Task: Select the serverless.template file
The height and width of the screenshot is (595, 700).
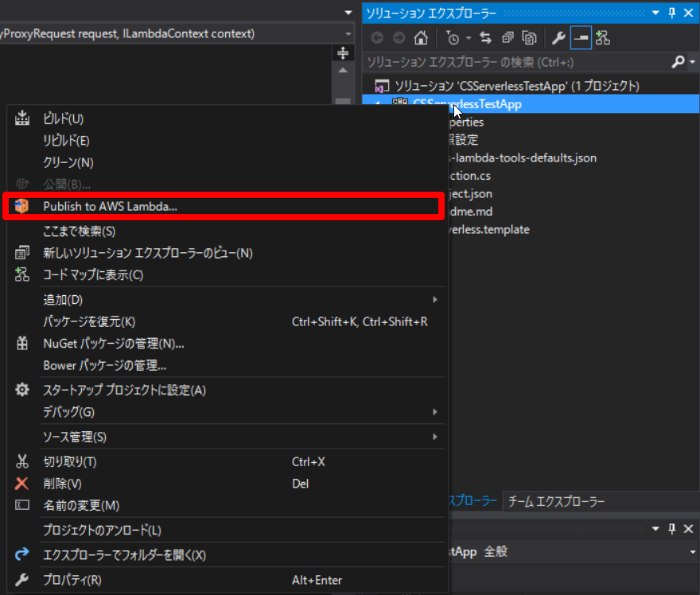Action: click(x=490, y=229)
